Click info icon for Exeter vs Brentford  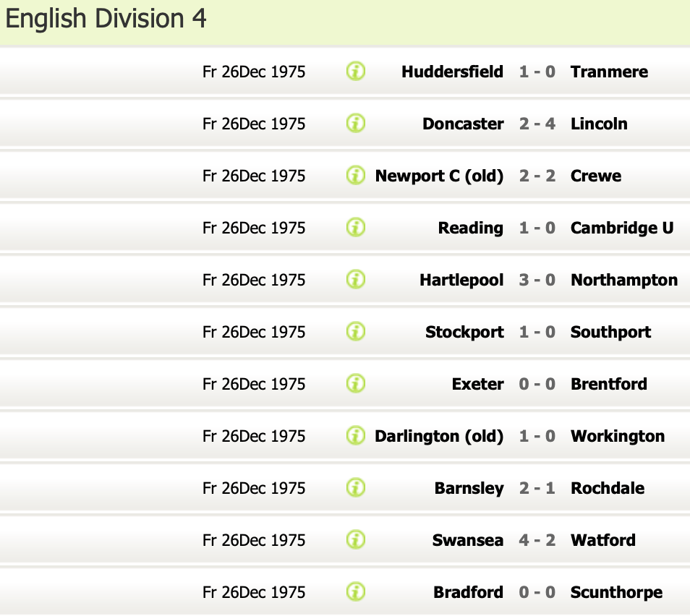pos(355,384)
